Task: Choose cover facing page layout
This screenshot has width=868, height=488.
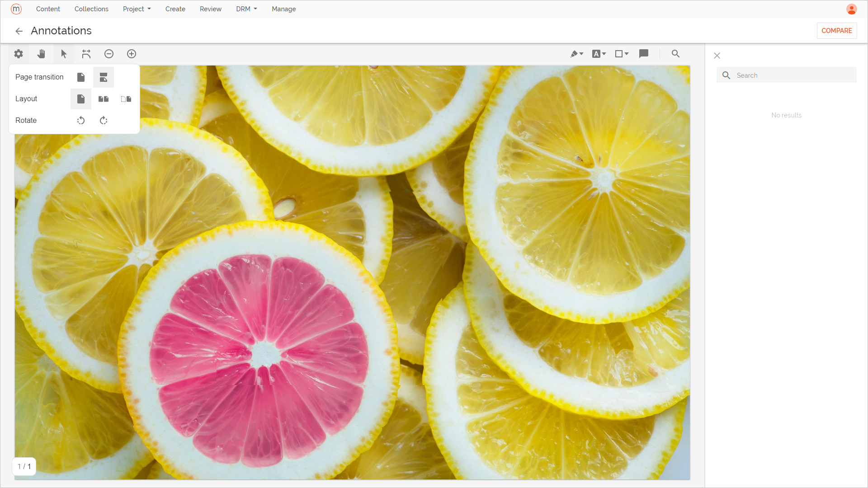Action: point(126,99)
